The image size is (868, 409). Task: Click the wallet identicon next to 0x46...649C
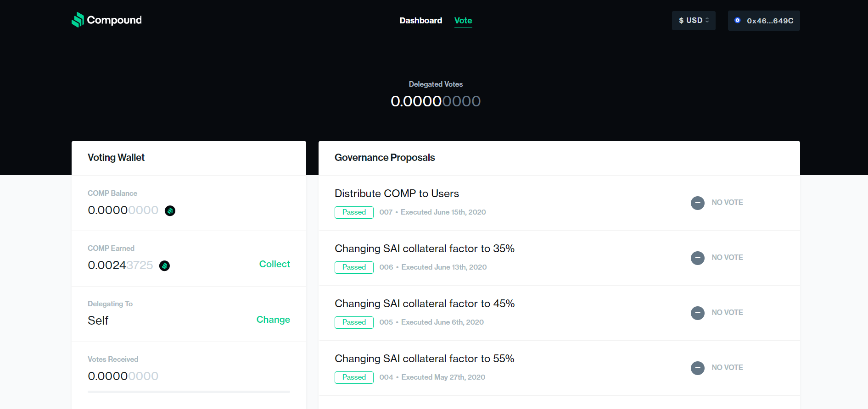point(737,20)
